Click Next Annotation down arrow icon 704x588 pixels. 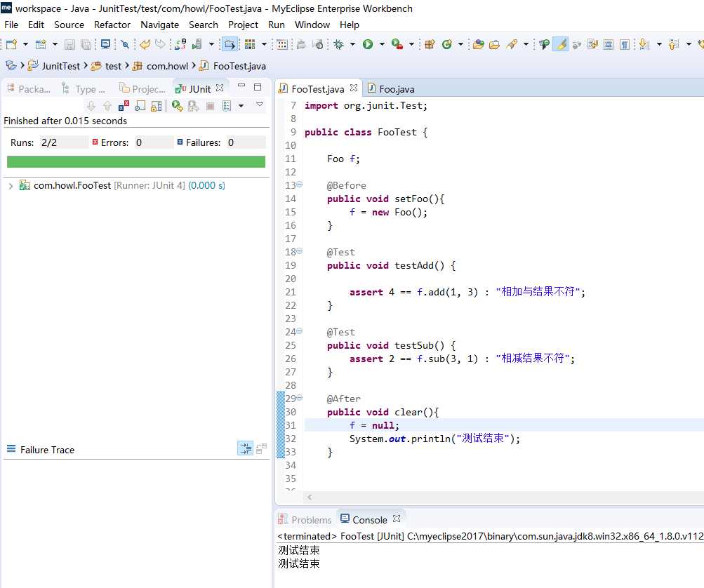(644, 44)
